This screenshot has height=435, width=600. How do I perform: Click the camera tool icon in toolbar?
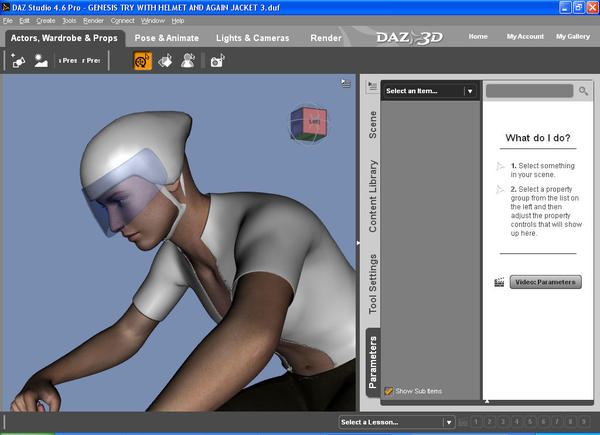coord(217,61)
